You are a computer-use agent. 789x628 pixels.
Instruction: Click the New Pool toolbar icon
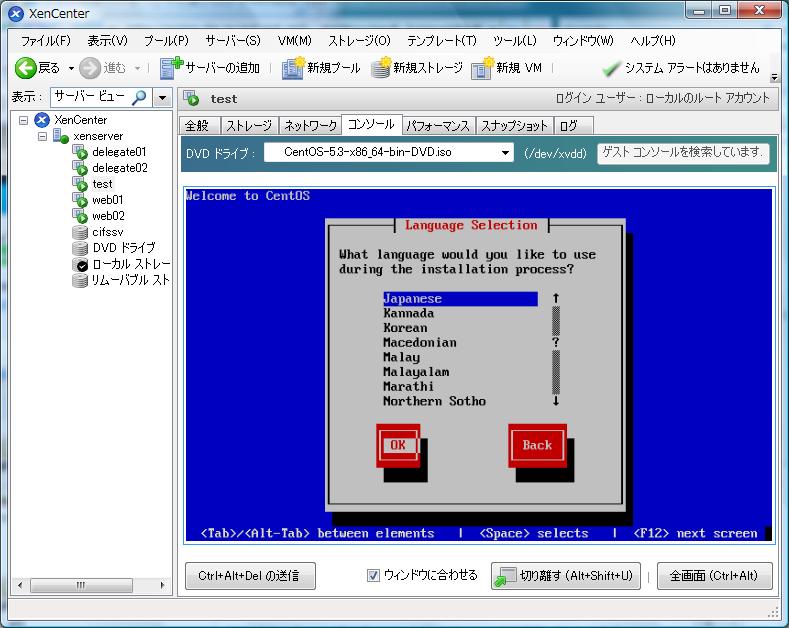tap(293, 68)
